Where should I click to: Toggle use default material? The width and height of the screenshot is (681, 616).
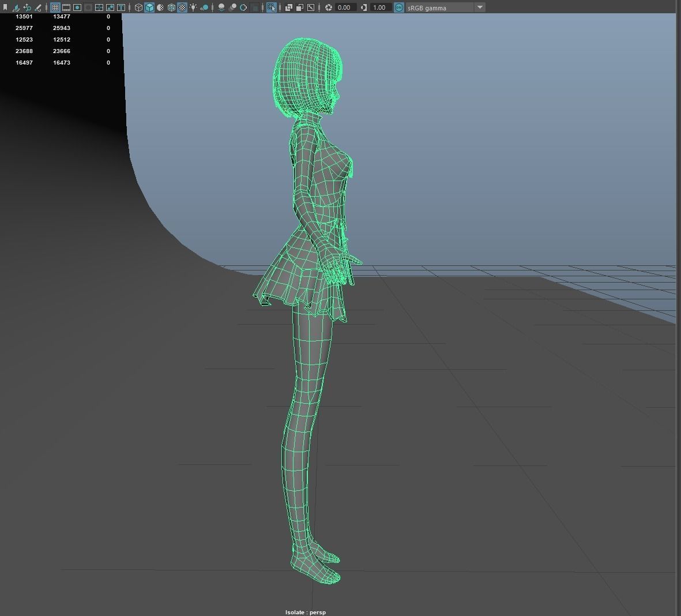[x=160, y=7]
